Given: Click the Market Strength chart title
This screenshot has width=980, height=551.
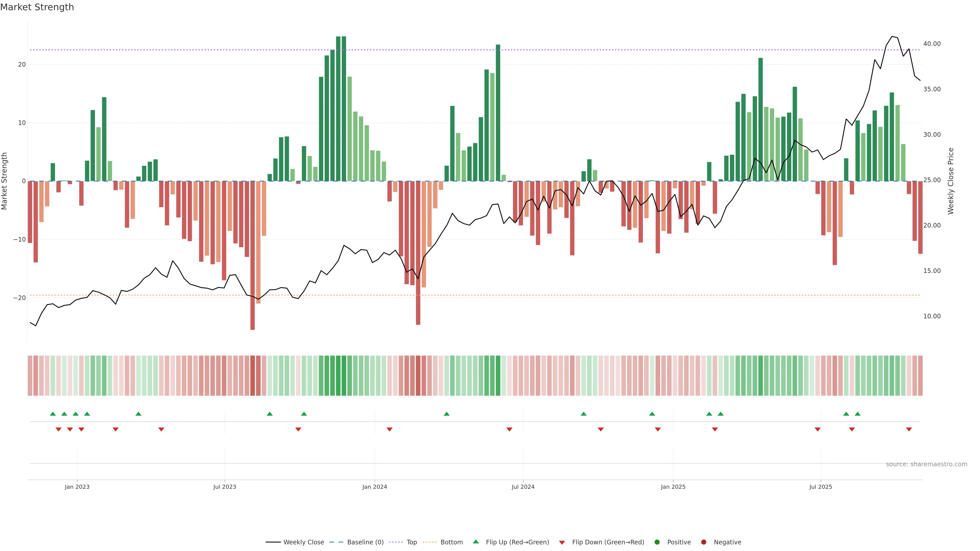Looking at the screenshot, I should [x=37, y=7].
